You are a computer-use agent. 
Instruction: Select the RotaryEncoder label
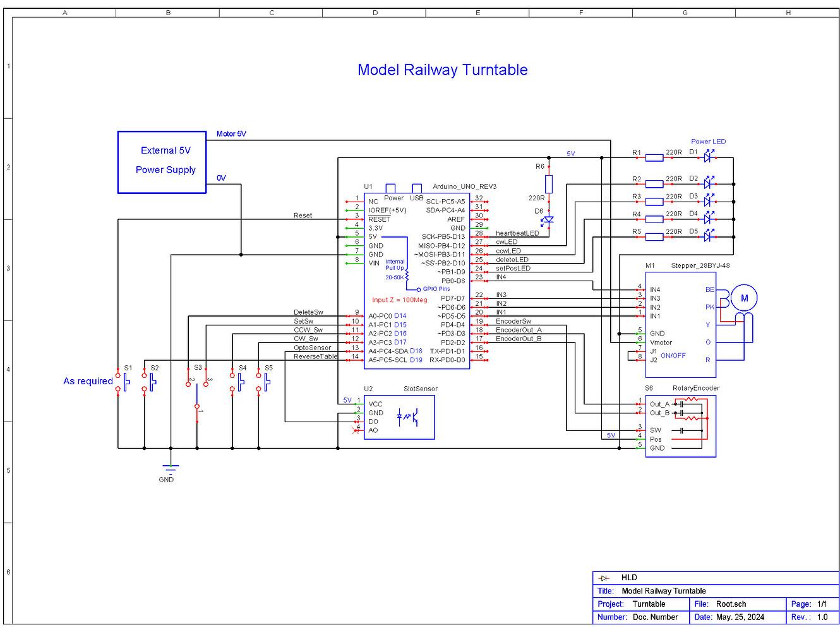click(696, 388)
